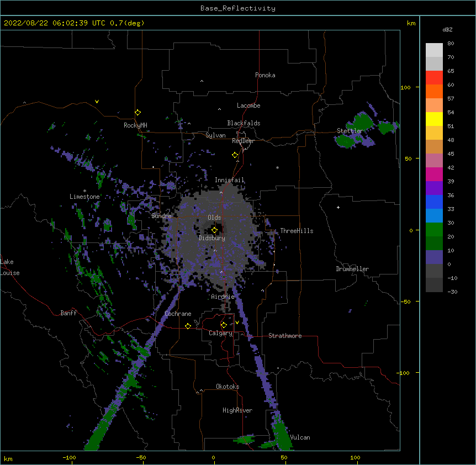Select the red 60-65 dBZ legend swatch

[x=434, y=78]
